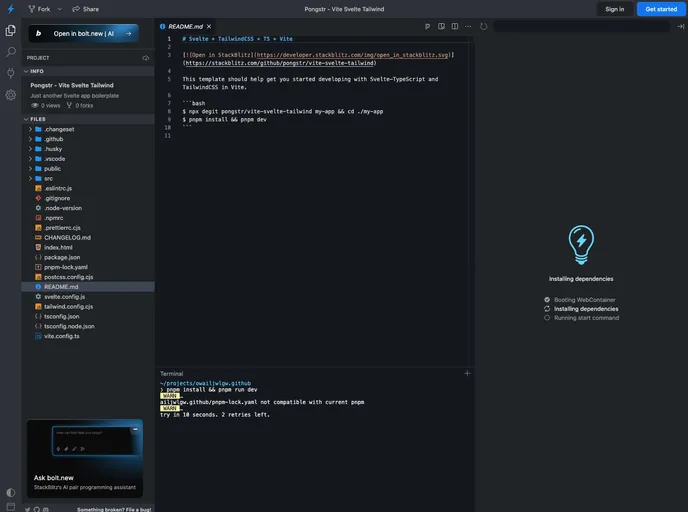Open tsconfig.json in the file tree
688x512 pixels.
88,316
